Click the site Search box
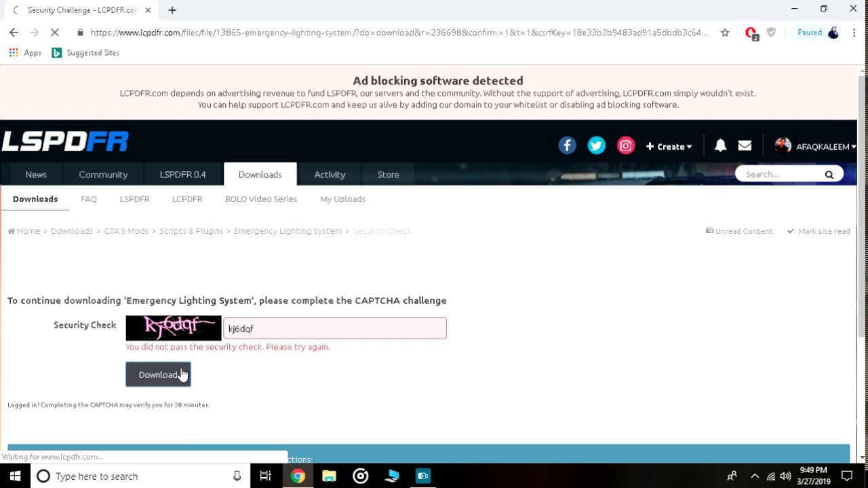 pyautogui.click(x=780, y=175)
